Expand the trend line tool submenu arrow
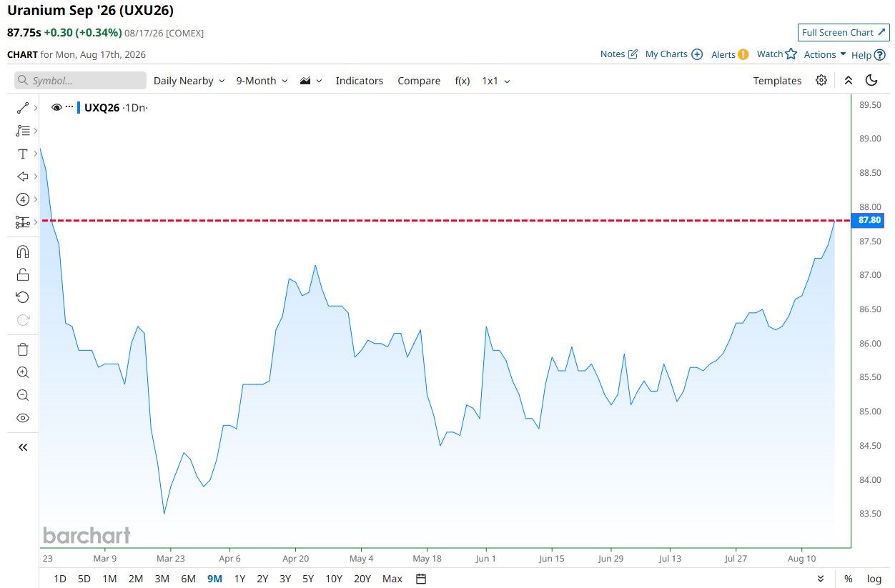The width and height of the screenshot is (895, 588). [x=35, y=108]
